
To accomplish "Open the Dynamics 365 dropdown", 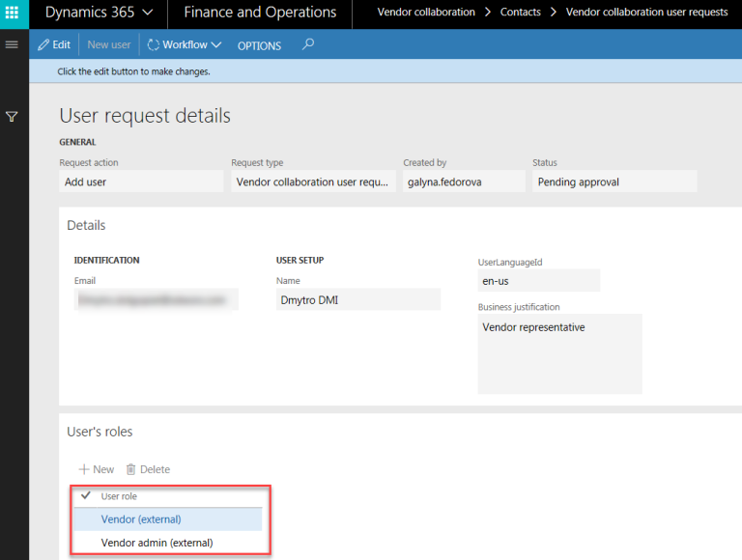I will click(98, 13).
